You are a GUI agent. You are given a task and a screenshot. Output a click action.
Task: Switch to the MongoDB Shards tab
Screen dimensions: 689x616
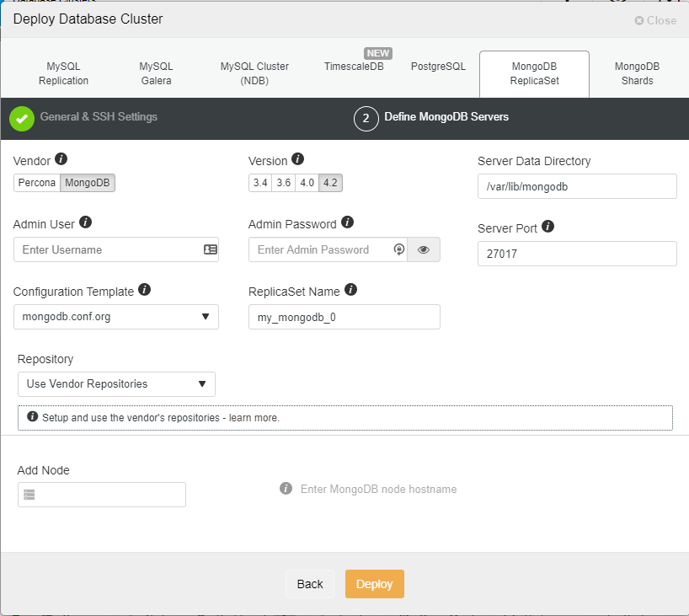tap(637, 73)
